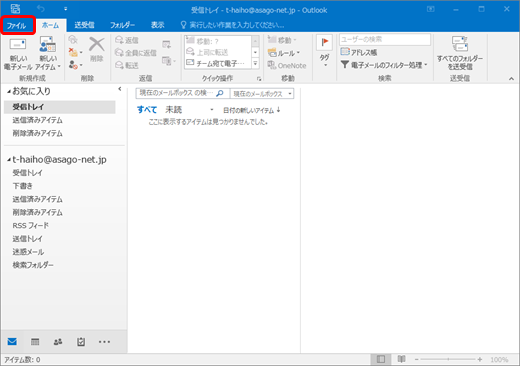Click the OneNote button
Viewport: 520px width, 366px height.
point(287,65)
